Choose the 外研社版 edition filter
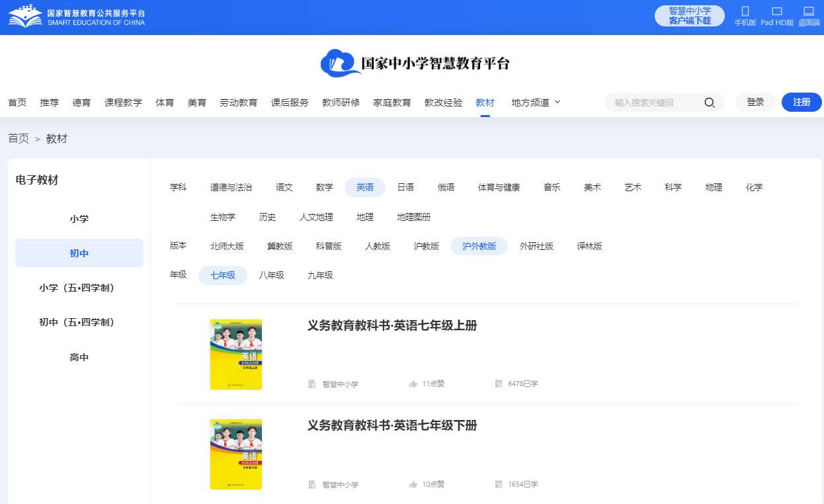 (536, 246)
